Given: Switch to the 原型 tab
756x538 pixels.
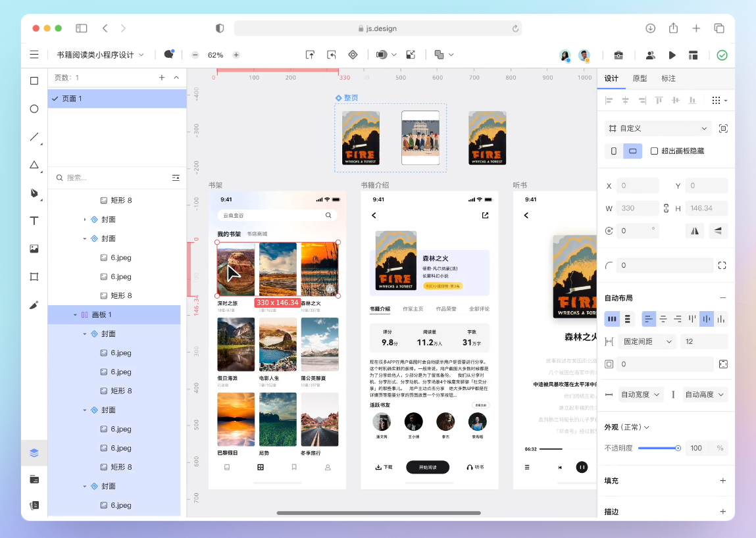Looking at the screenshot, I should tap(640, 78).
